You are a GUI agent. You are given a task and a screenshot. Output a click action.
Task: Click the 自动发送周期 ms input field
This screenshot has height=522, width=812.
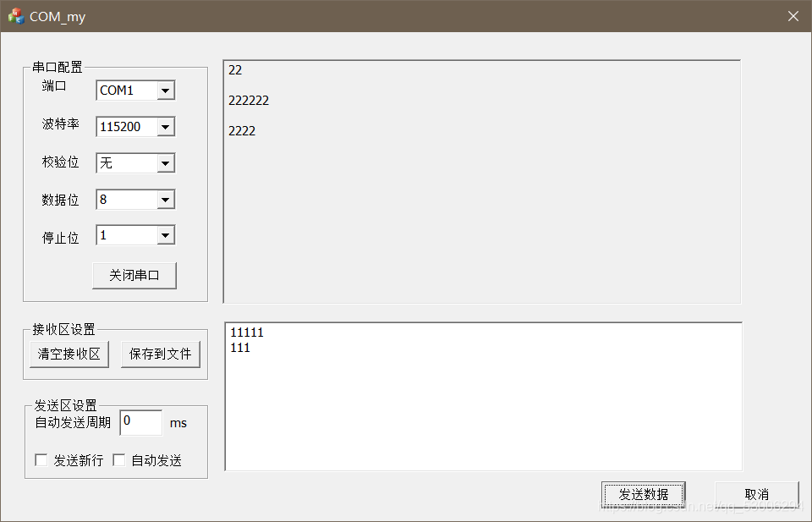(141, 422)
